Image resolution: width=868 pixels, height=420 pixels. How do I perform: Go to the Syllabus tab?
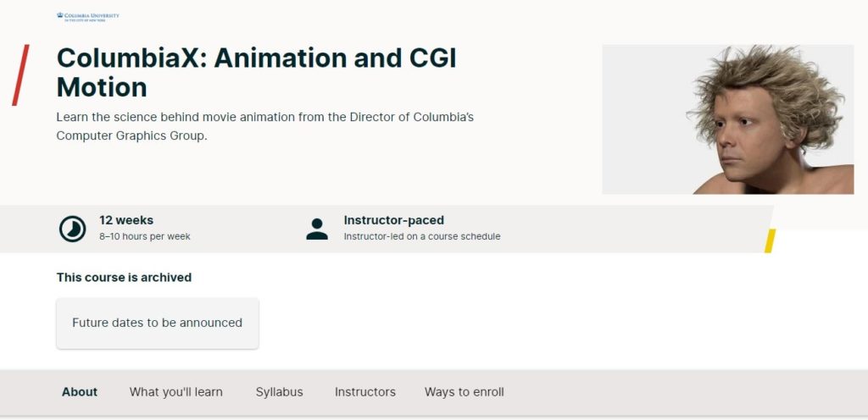pyautogui.click(x=279, y=392)
